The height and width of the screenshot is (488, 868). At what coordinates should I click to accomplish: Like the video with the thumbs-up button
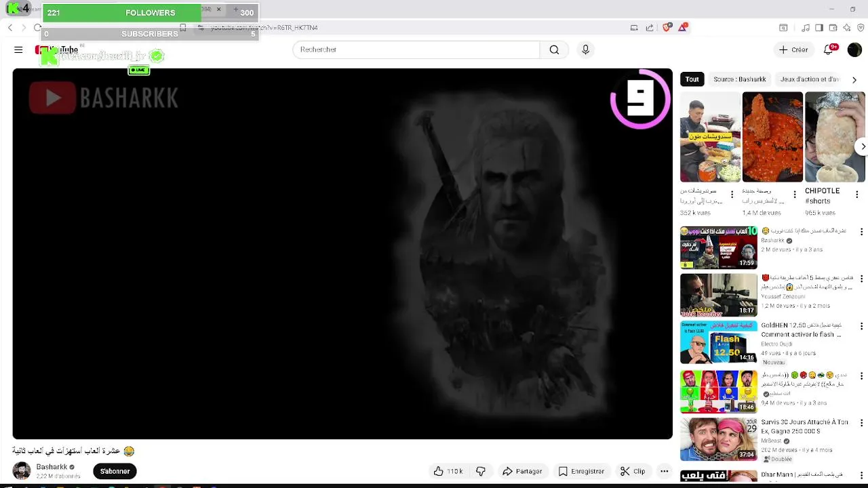tap(448, 471)
